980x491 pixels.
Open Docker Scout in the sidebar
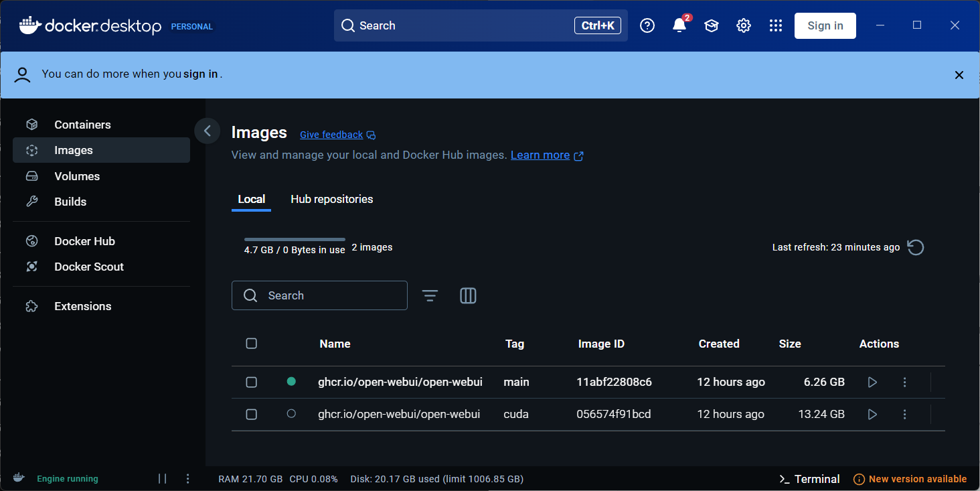(x=102, y=267)
